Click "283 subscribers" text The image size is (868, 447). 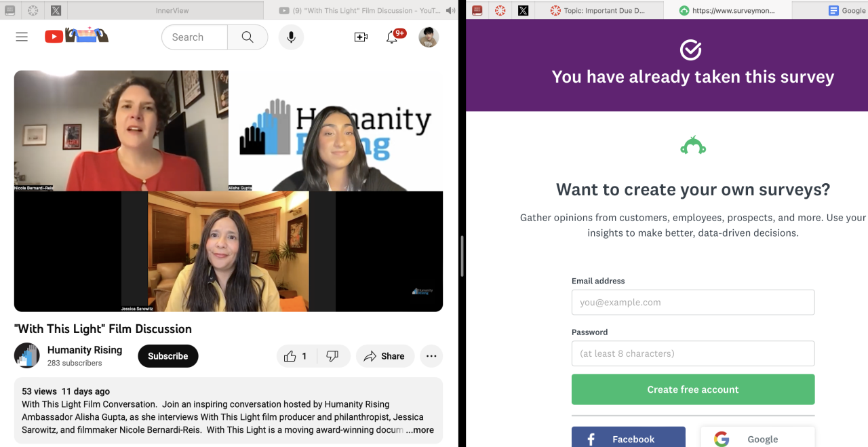(x=75, y=364)
